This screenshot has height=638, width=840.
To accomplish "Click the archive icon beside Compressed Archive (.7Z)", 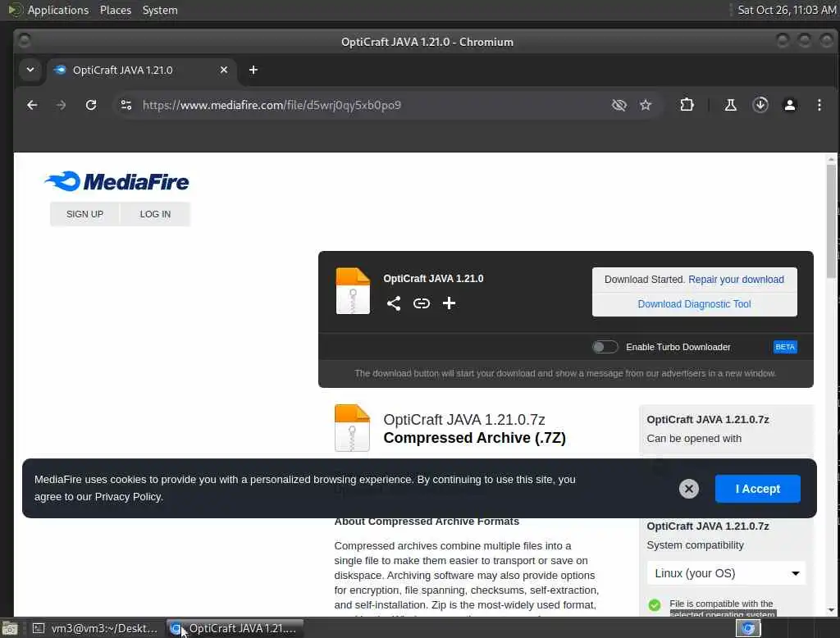I will coord(352,428).
